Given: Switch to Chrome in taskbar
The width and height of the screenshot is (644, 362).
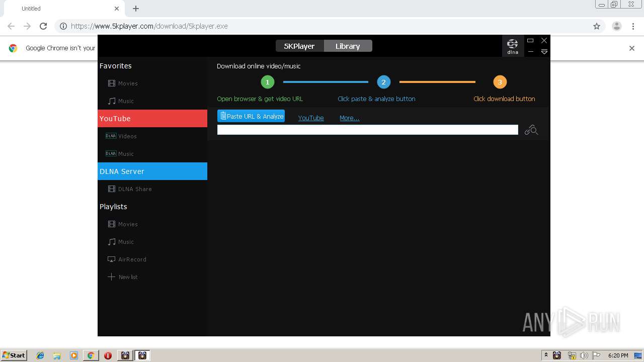Looking at the screenshot, I should [x=91, y=355].
